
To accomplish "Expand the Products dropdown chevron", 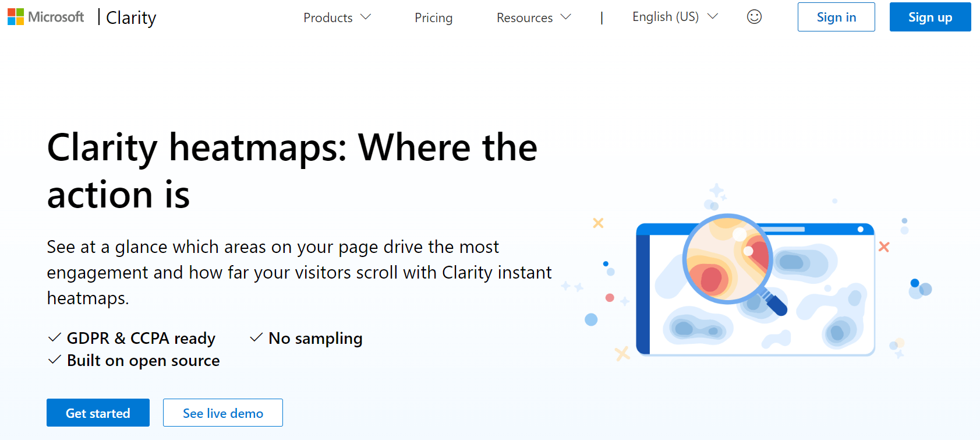I will 366,17.
